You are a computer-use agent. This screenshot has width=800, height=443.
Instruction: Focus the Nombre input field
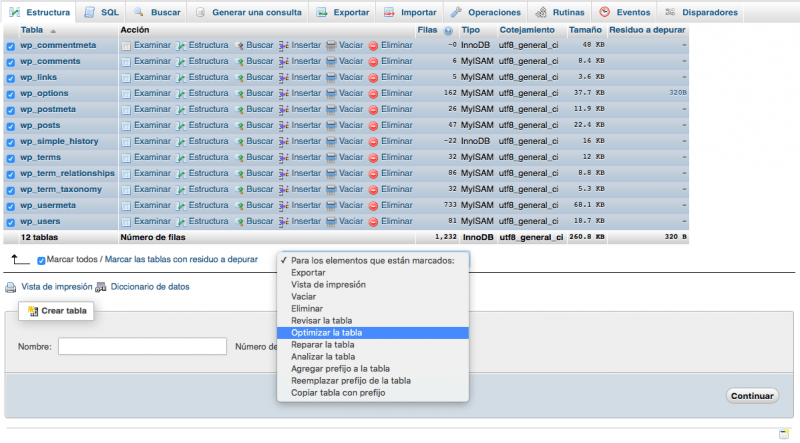tap(142, 347)
